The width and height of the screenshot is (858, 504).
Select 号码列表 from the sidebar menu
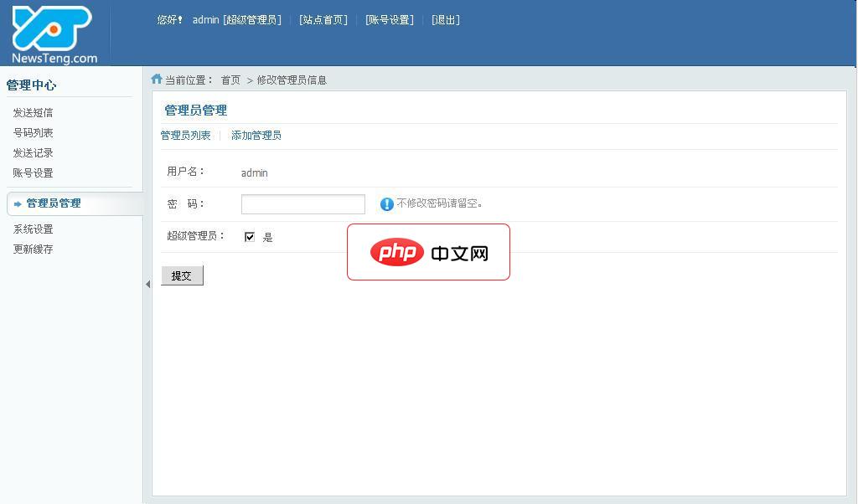point(32,132)
